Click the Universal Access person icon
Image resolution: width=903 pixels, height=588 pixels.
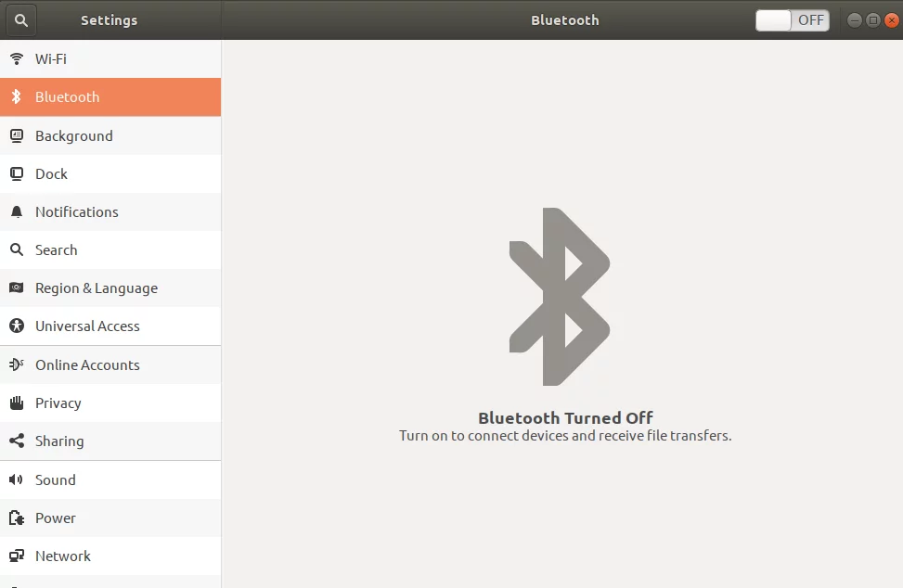click(x=17, y=326)
